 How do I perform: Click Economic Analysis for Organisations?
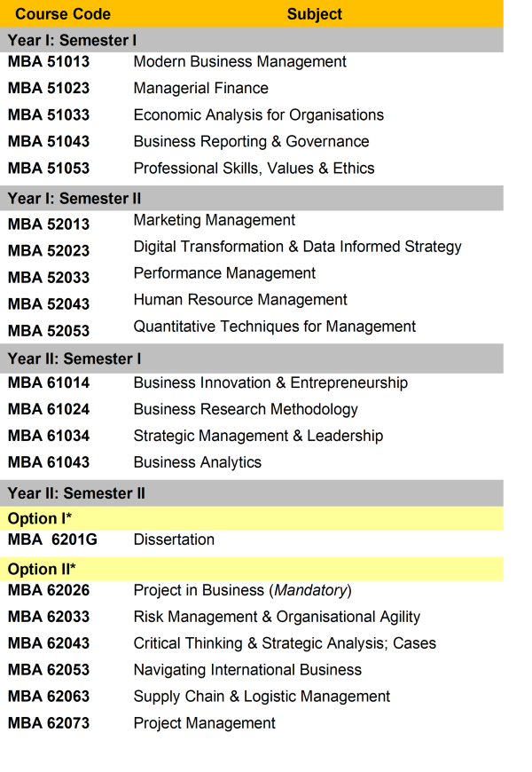coord(258,114)
